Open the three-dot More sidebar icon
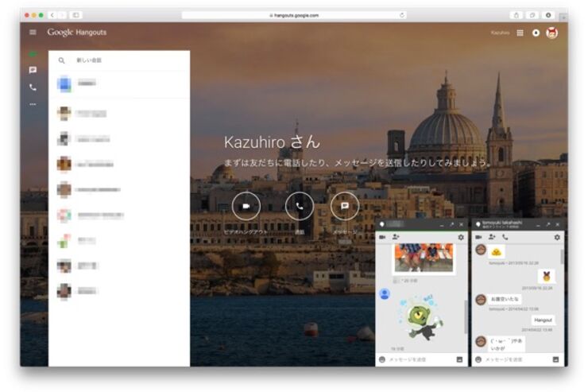This screenshot has height=392, width=588. tap(33, 104)
